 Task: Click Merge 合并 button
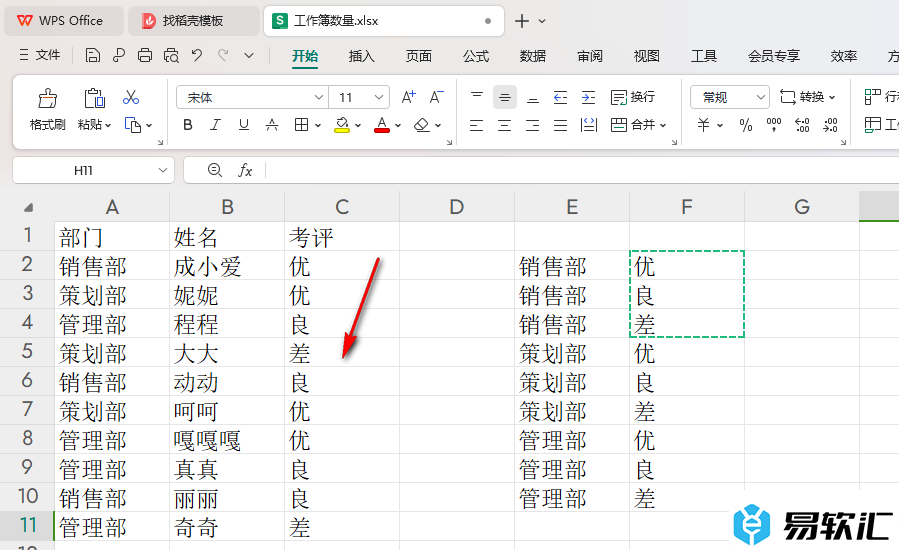(x=633, y=125)
